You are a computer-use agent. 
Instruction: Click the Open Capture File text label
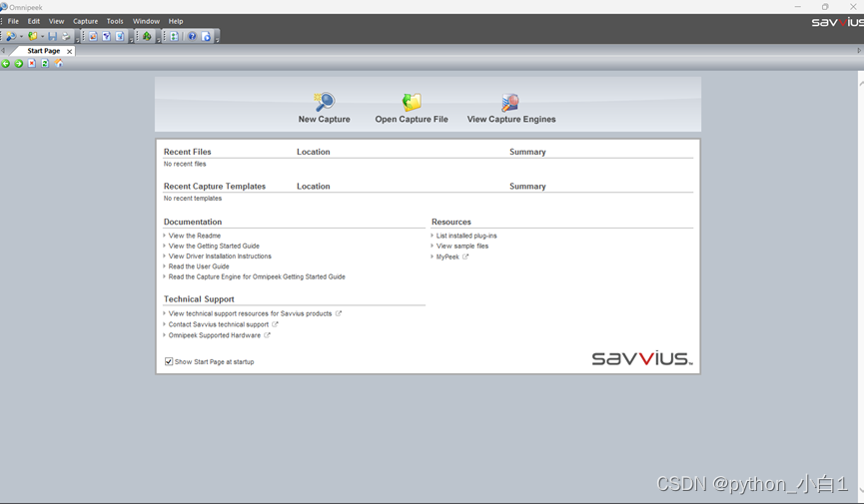point(412,119)
